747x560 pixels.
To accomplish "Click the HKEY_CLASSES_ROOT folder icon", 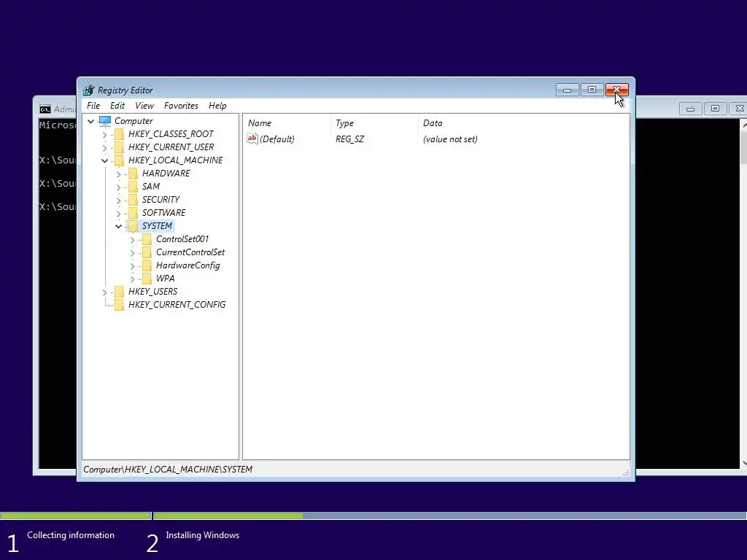I will click(x=119, y=134).
